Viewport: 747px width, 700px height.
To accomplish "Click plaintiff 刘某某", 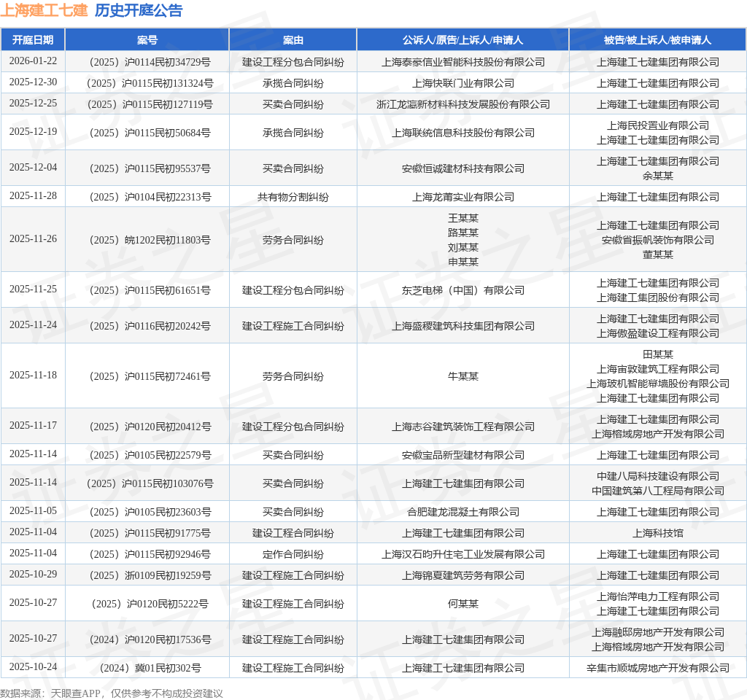I will (x=463, y=248).
